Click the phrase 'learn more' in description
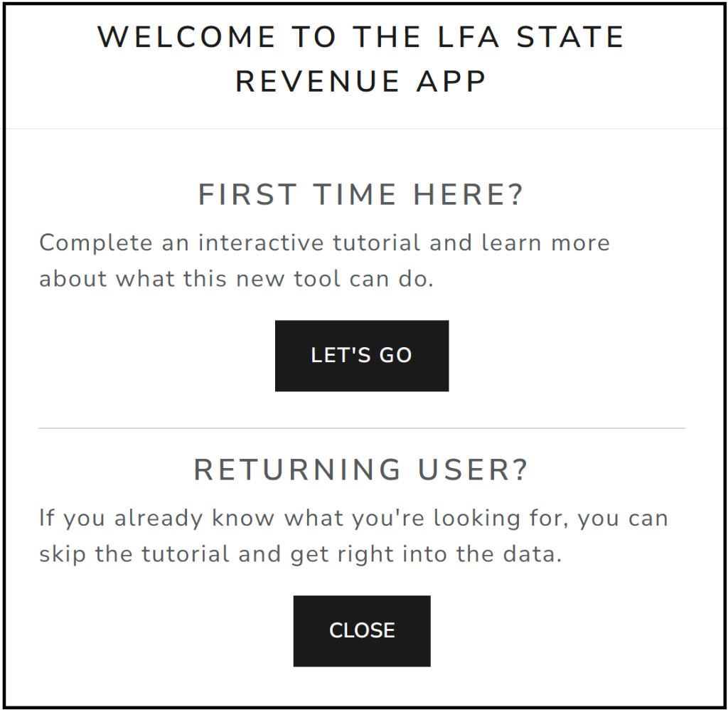 tap(546, 243)
